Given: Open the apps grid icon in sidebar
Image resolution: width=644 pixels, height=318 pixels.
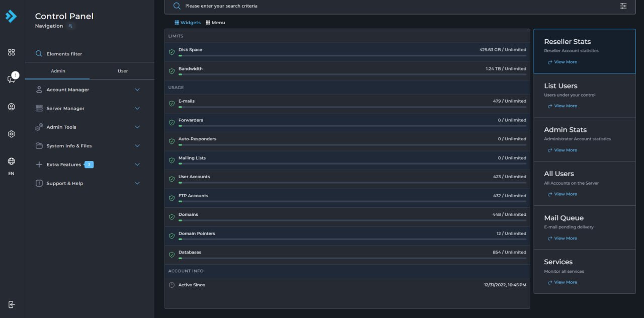Looking at the screenshot, I should tap(11, 52).
